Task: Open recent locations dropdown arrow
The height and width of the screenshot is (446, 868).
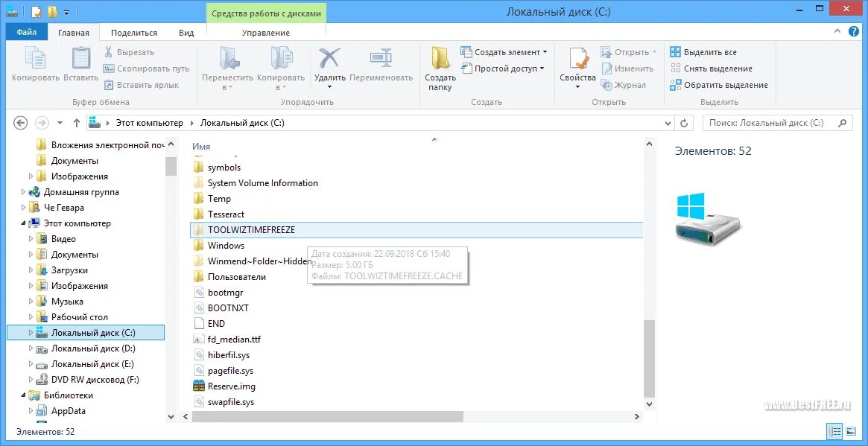Action: [x=60, y=123]
